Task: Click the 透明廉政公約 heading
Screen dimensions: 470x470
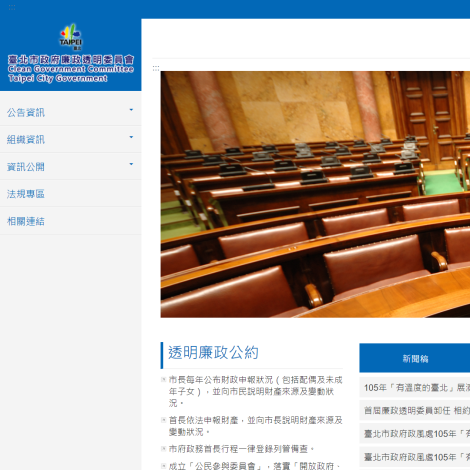Action: click(213, 353)
